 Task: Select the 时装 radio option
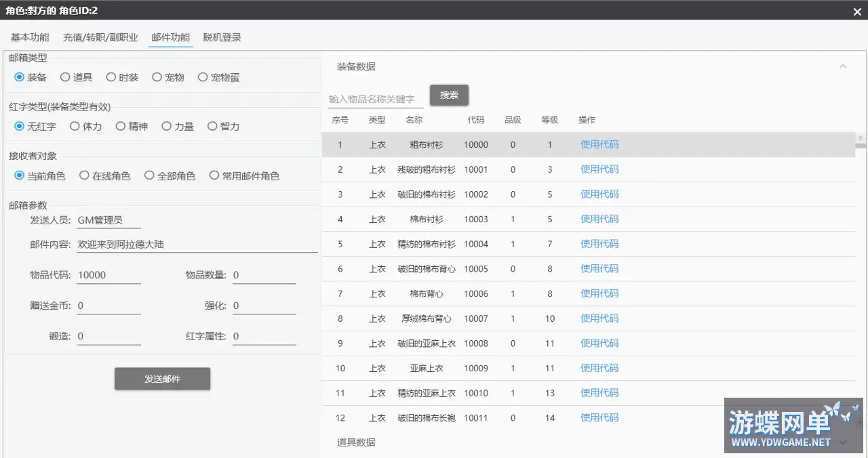pyautogui.click(x=122, y=77)
